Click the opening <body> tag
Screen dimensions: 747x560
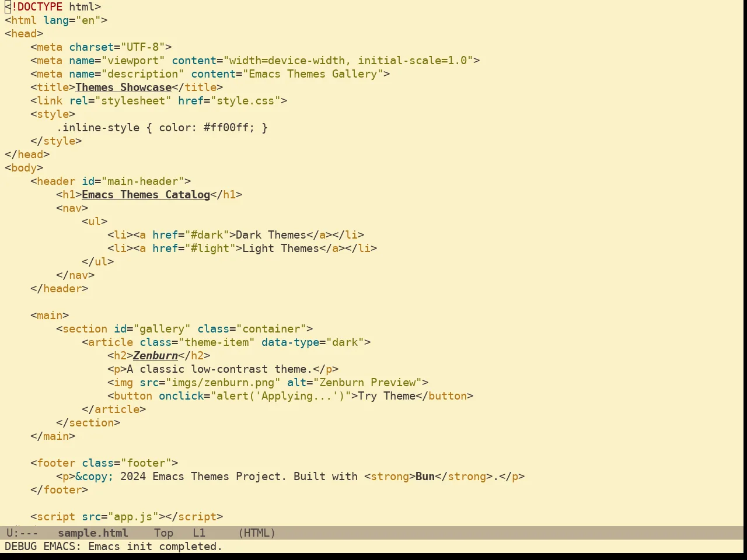(x=24, y=168)
